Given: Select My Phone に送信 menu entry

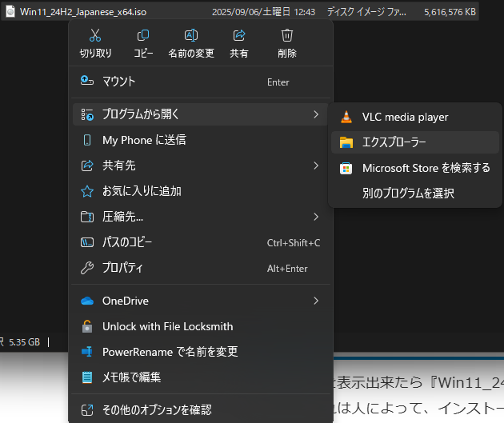Looking at the screenshot, I should coord(201,140).
